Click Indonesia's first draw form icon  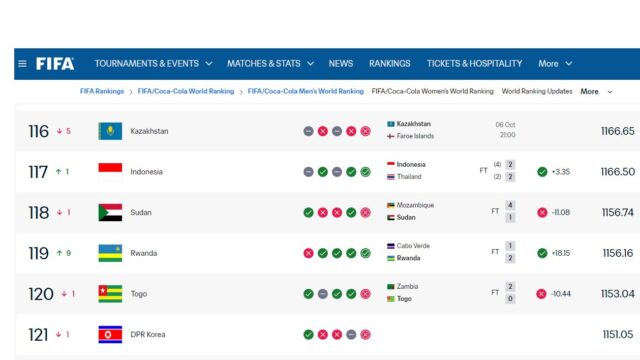point(309,172)
